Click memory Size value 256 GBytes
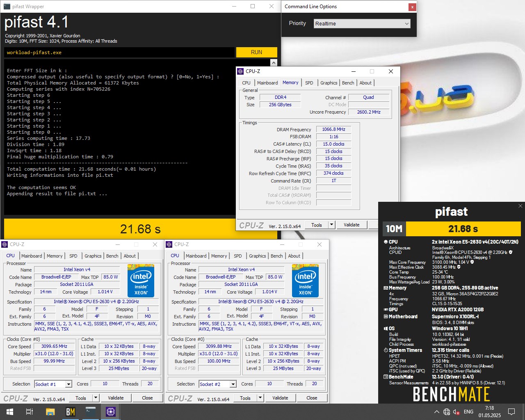The height and width of the screenshot is (420, 525). (280, 105)
